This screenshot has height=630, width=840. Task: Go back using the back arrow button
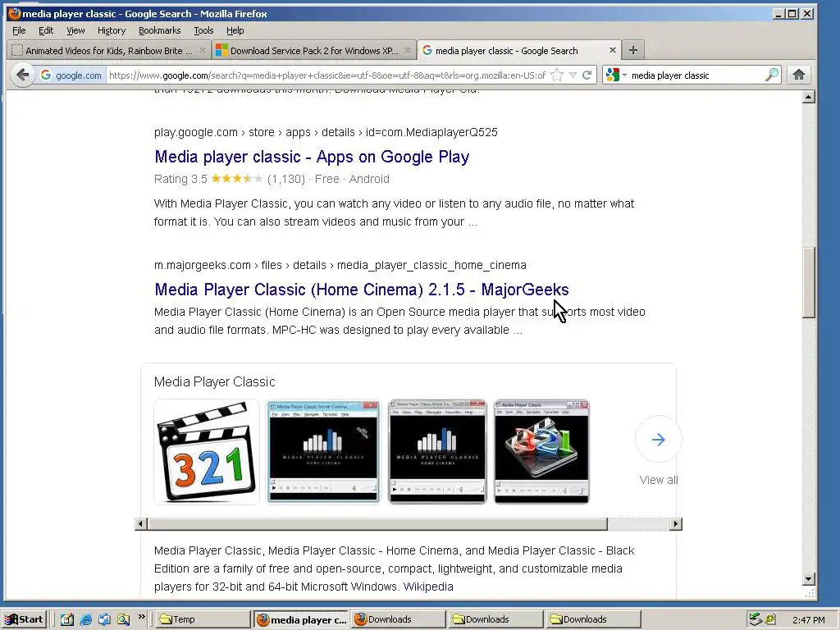22,75
